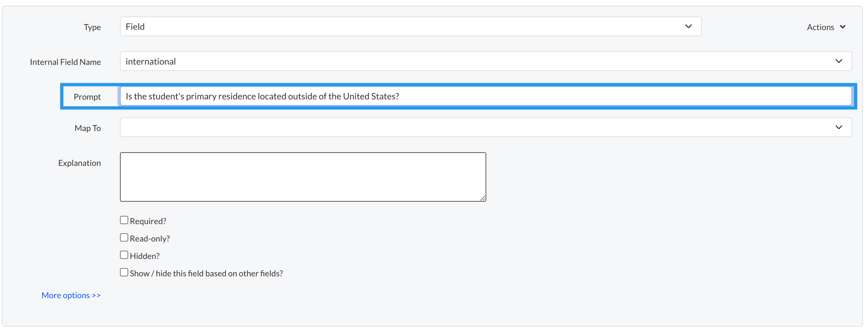Viewport: 868px width, 333px height.
Task: Click the 'Internal Field Name' label
Action: [x=66, y=62]
